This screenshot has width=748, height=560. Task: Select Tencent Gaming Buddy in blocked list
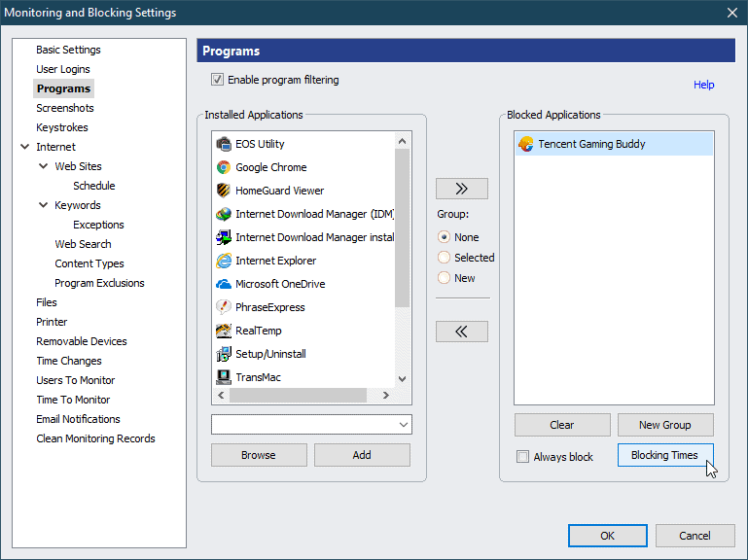pyautogui.click(x=614, y=144)
